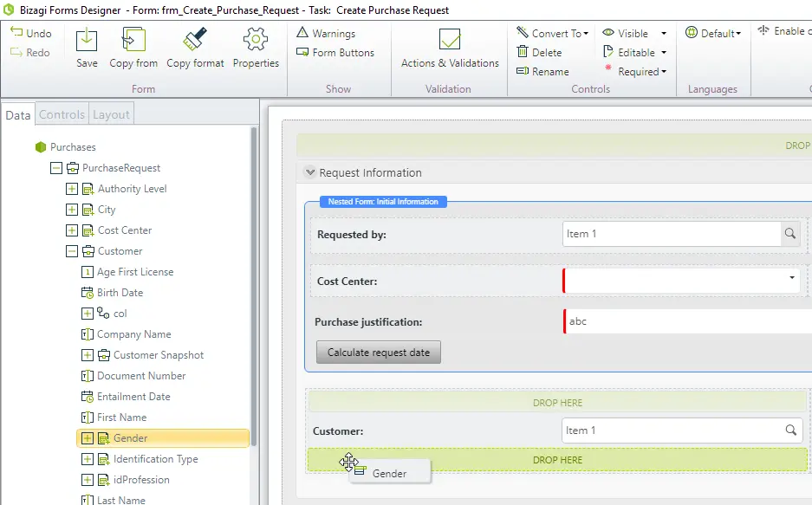Collapse the Customer tree node

[x=72, y=251]
